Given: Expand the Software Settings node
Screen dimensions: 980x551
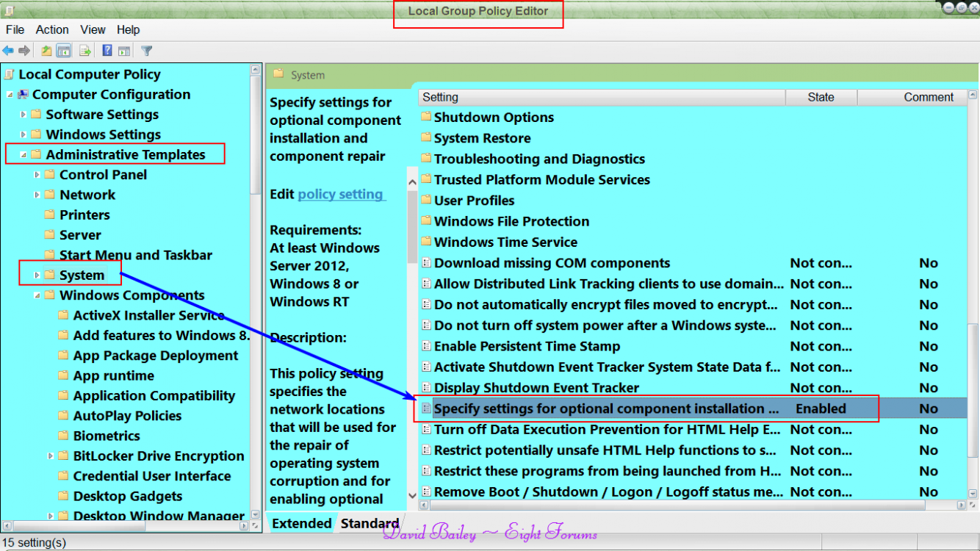Looking at the screenshot, I should [x=24, y=115].
